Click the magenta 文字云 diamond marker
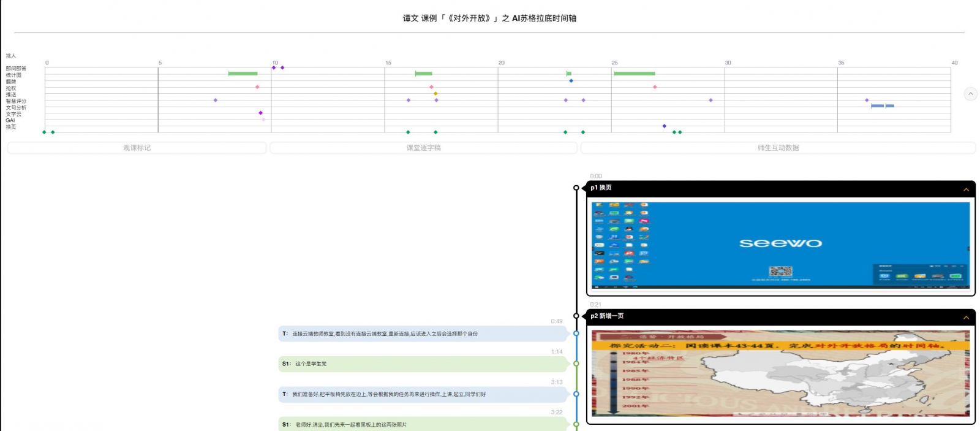The width and height of the screenshot is (980, 431). (260, 113)
